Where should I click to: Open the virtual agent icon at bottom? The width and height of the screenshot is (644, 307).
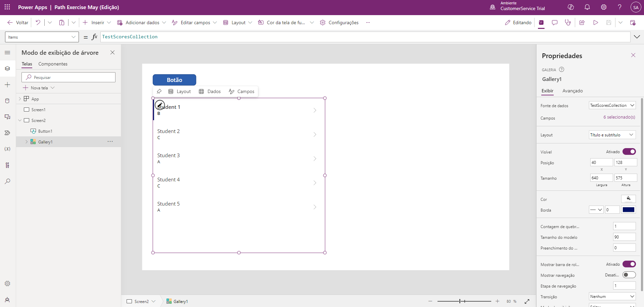[7, 300]
